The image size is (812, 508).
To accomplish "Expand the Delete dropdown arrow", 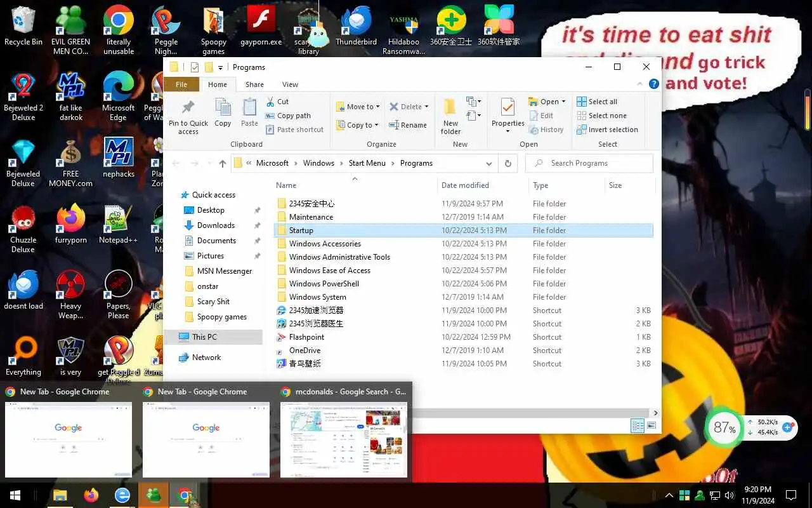I will coord(426,107).
